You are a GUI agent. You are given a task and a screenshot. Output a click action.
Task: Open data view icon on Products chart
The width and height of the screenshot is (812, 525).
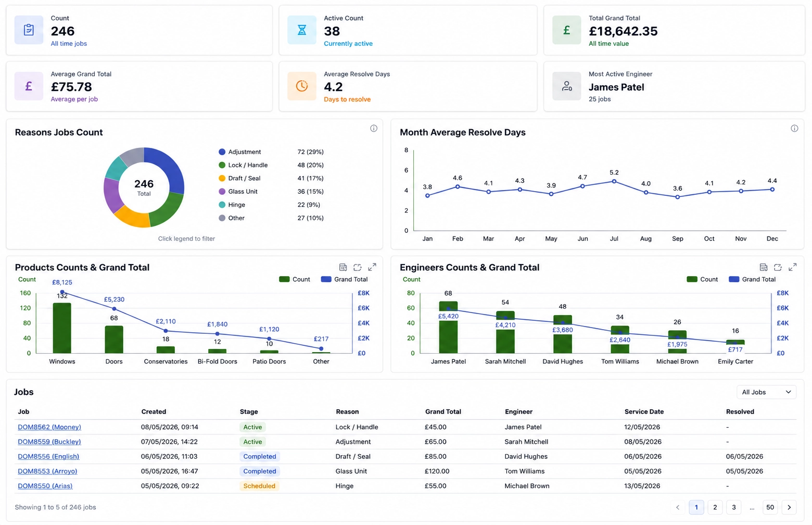[343, 267]
